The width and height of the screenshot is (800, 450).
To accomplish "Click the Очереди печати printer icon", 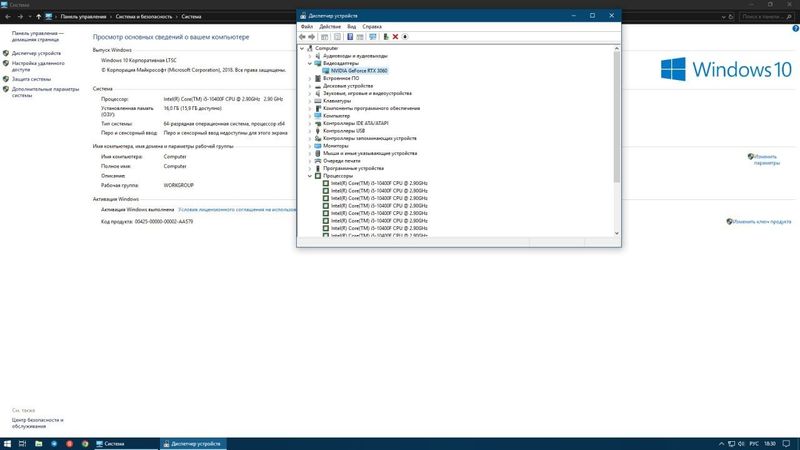I will click(318, 161).
